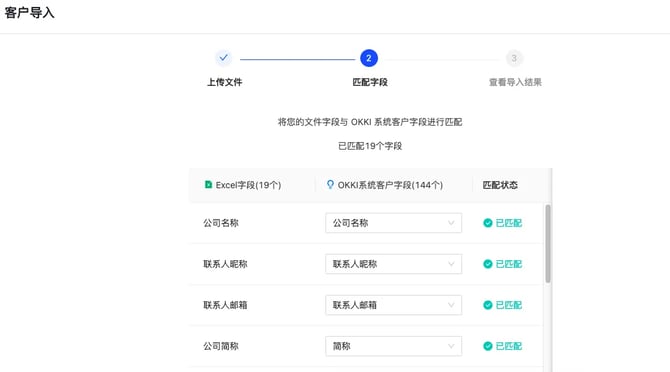Click the lightbulb icon beside OKKI fields
Viewport: 670px width, 372px height.
(330, 185)
